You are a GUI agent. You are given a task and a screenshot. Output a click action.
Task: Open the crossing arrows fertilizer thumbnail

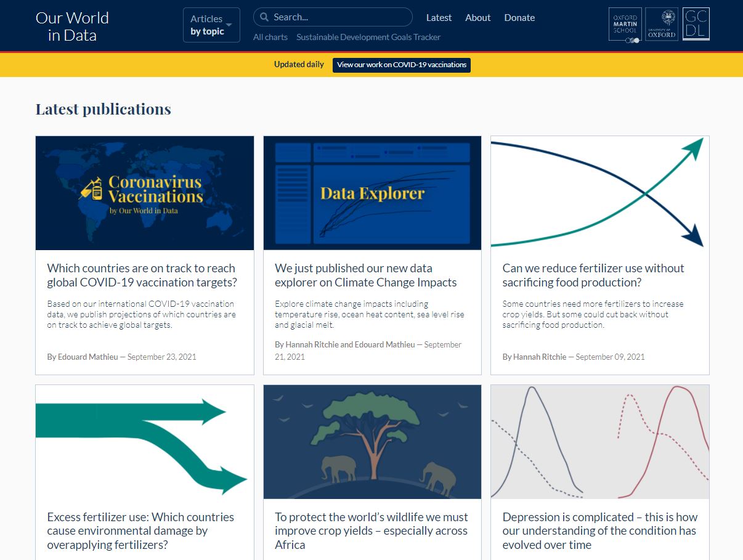point(600,193)
